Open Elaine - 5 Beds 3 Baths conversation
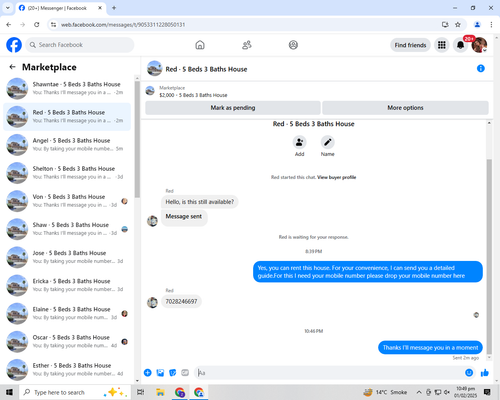Screen dimensions: 500x400 67,313
